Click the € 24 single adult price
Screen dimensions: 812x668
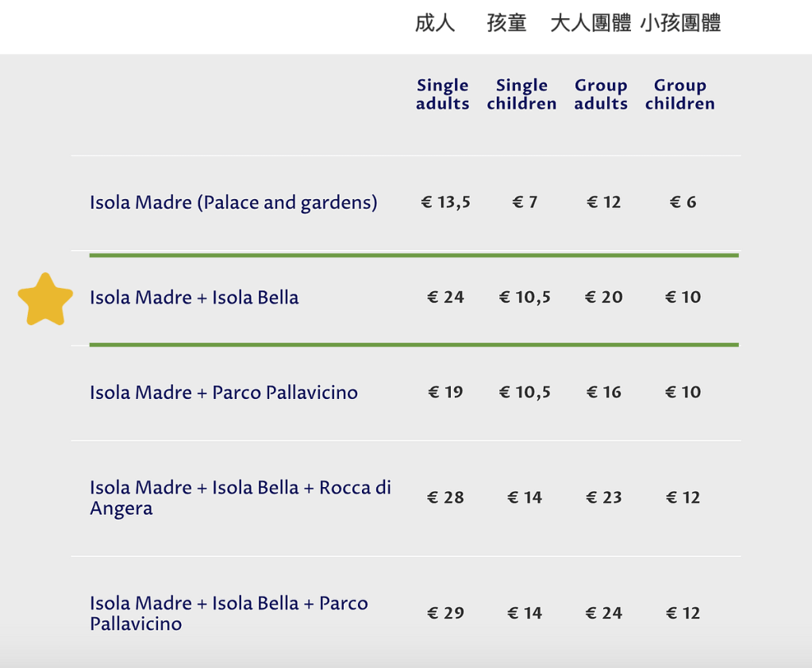coord(445,298)
